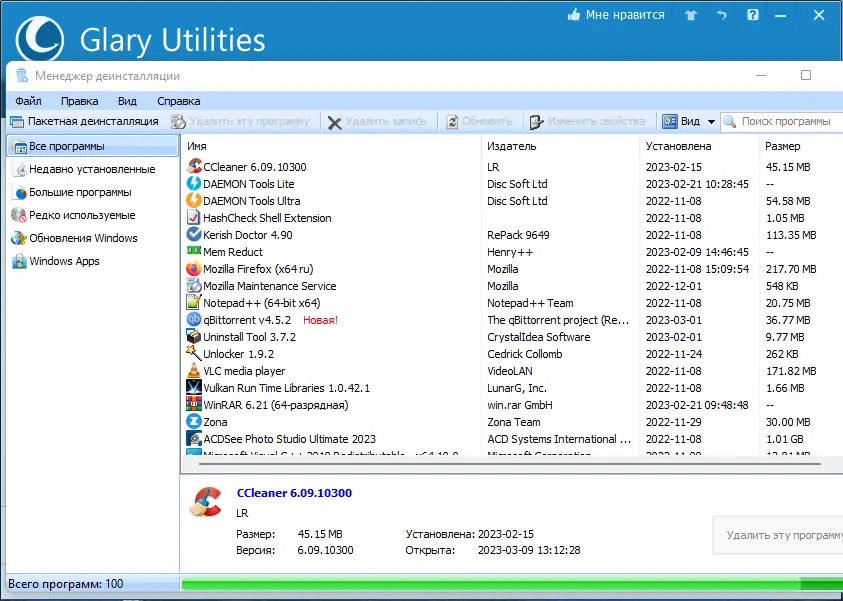Click Пакетная деинсталляция toolbar button

pos(84,121)
